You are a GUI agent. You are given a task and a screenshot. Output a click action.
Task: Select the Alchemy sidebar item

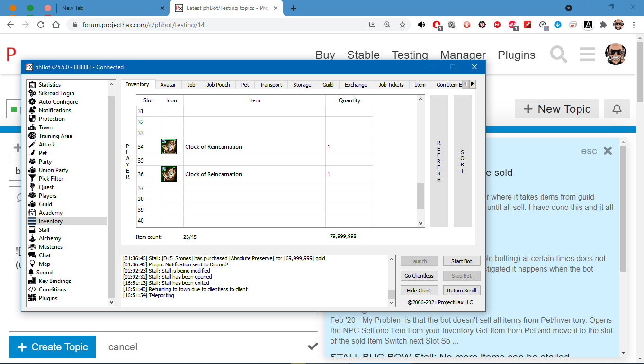50,238
